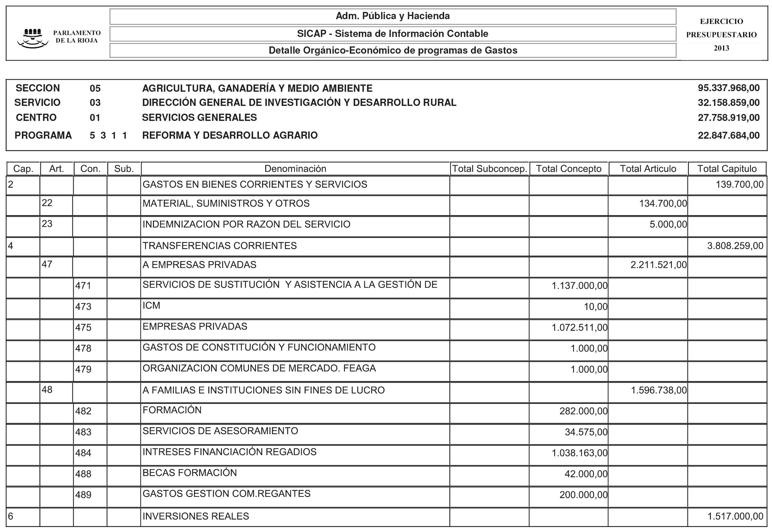Click concept total 34.575,00
The height and width of the screenshot is (532, 772).
tap(586, 432)
